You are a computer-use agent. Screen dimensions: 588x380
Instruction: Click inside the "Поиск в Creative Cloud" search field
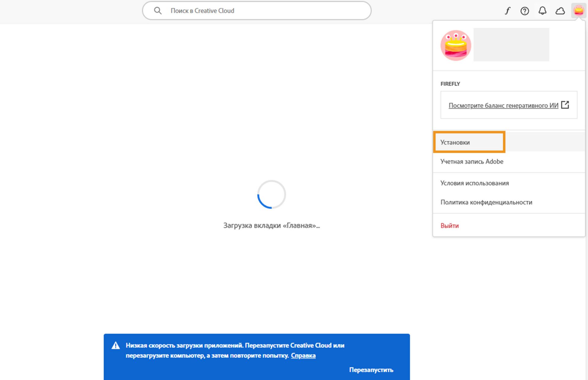(x=257, y=10)
